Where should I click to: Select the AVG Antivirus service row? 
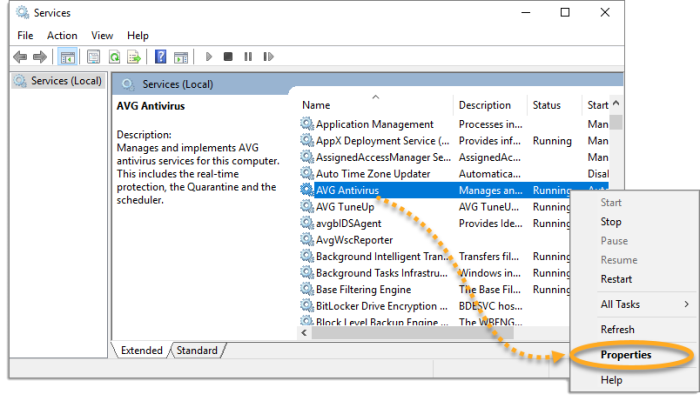coord(453,190)
